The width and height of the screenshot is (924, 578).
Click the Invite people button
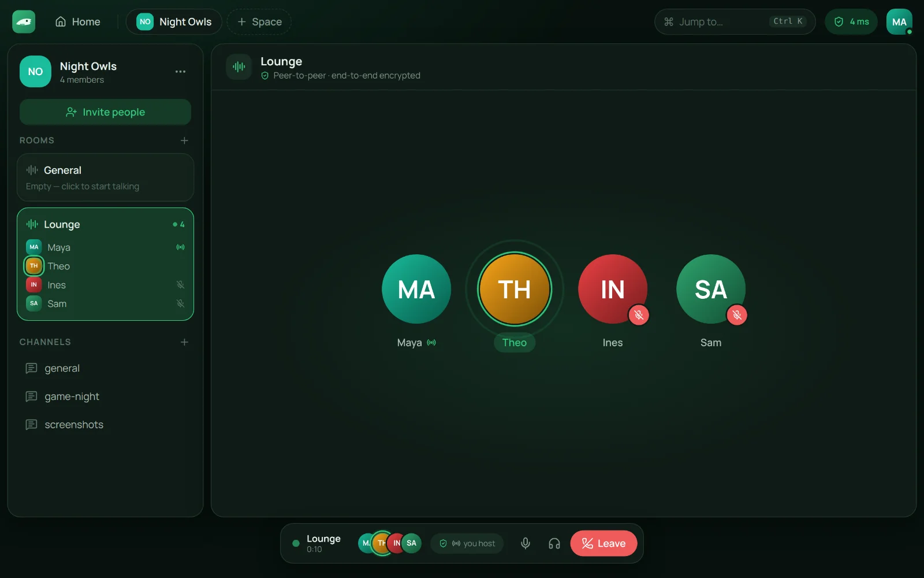105,112
